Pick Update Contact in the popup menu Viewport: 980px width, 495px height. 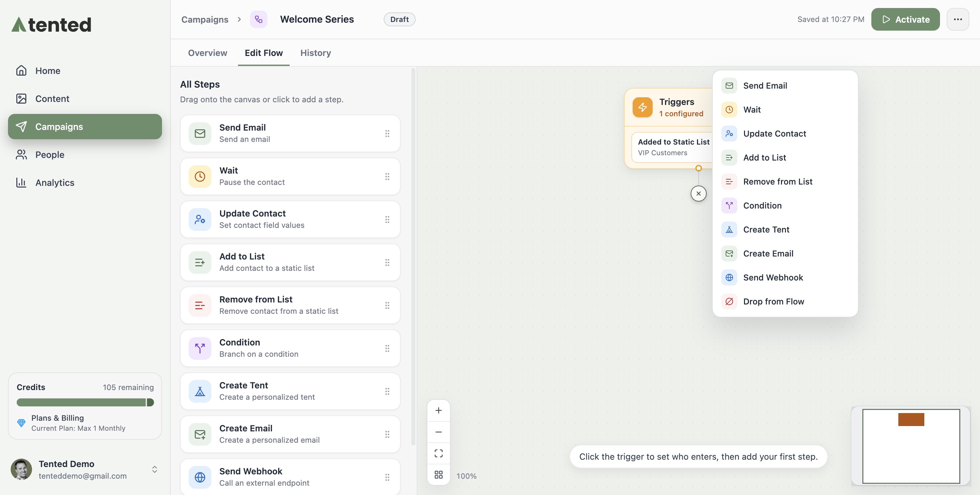tap(785, 134)
